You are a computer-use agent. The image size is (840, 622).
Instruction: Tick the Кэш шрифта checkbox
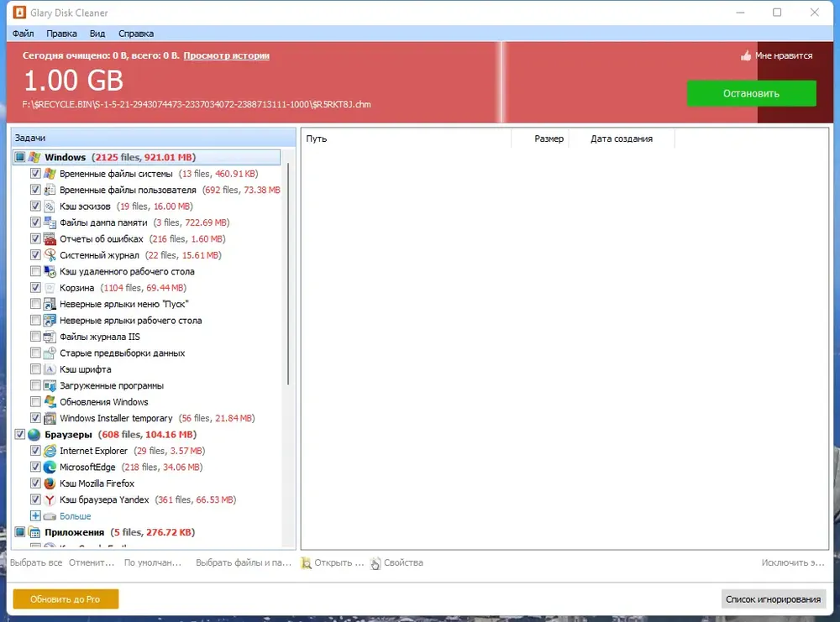[35, 369]
